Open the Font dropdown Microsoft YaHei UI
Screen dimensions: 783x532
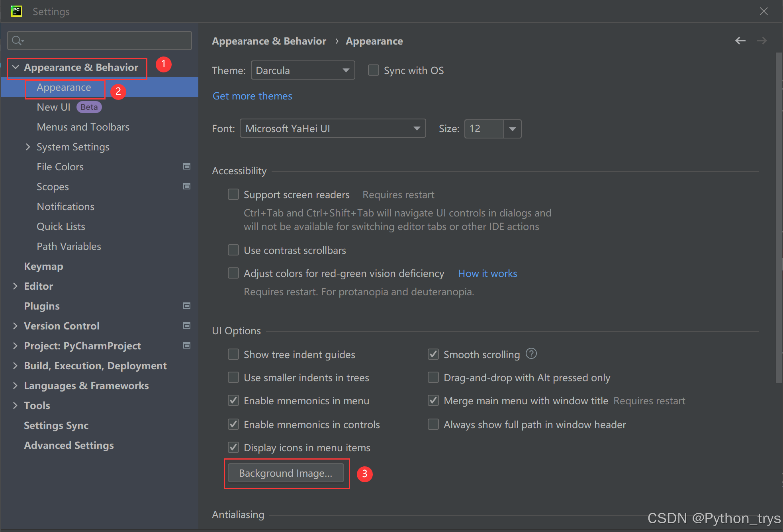pyautogui.click(x=333, y=129)
